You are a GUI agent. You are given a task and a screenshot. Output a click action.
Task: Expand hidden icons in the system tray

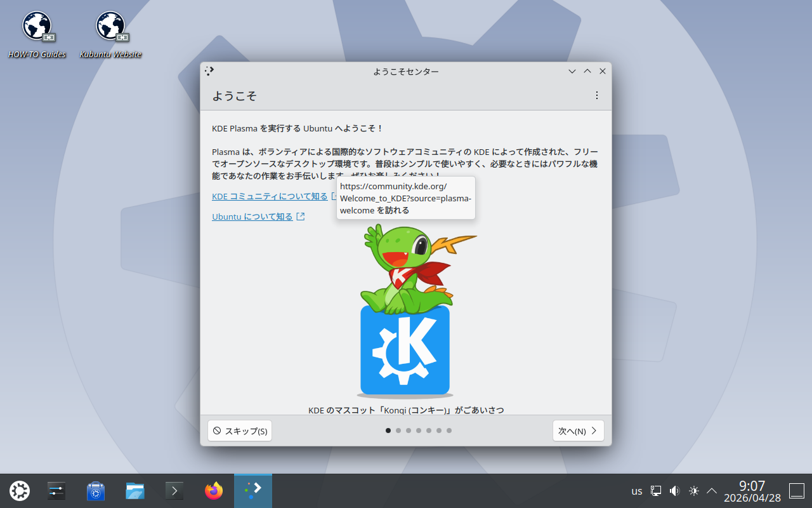[x=711, y=491]
